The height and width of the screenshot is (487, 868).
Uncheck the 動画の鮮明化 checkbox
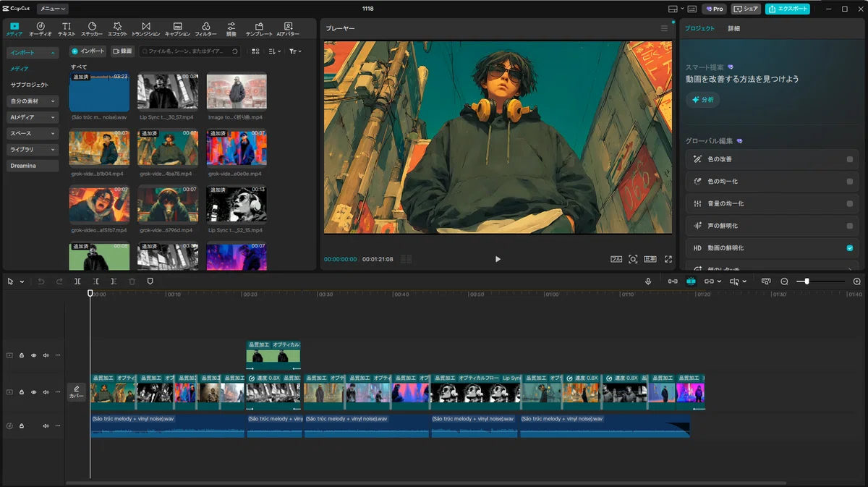pyautogui.click(x=850, y=248)
